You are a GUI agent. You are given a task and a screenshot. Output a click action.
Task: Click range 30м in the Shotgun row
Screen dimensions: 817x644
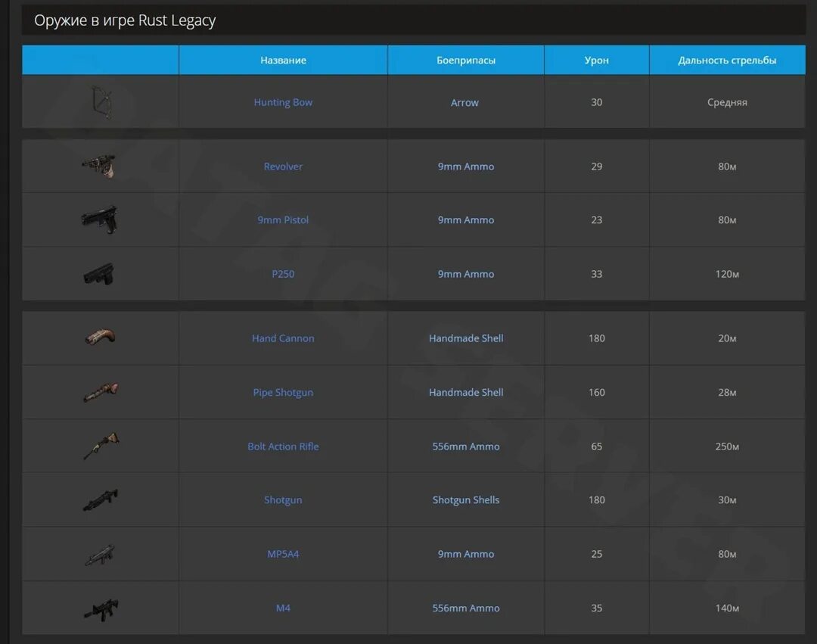coord(727,500)
